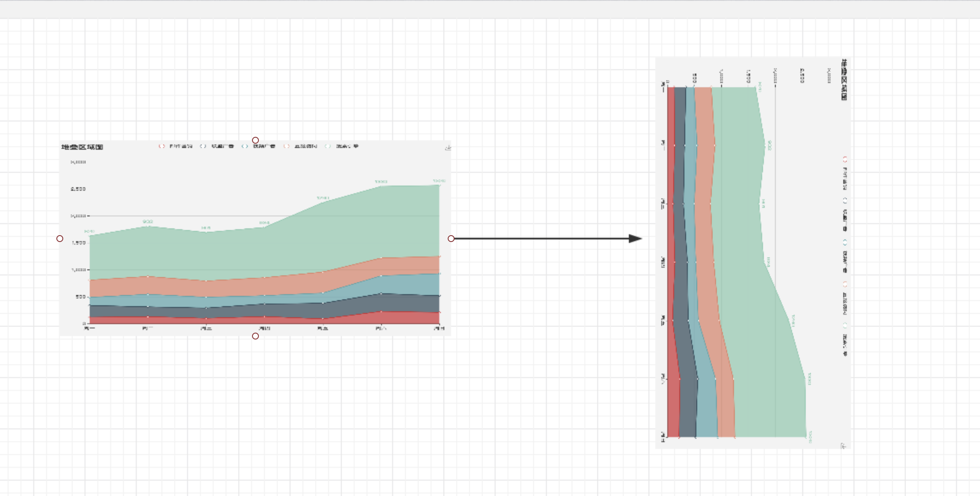The image size is (980, 496).
Task: Click the 视频广告 legend marker icon
Action: pos(244,146)
